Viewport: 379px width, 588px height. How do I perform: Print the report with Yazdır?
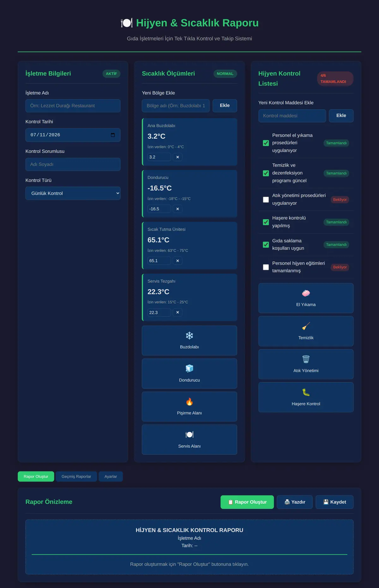point(295,502)
